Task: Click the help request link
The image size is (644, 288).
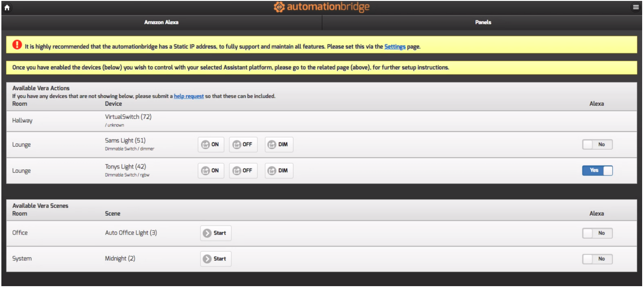Action: (x=188, y=96)
